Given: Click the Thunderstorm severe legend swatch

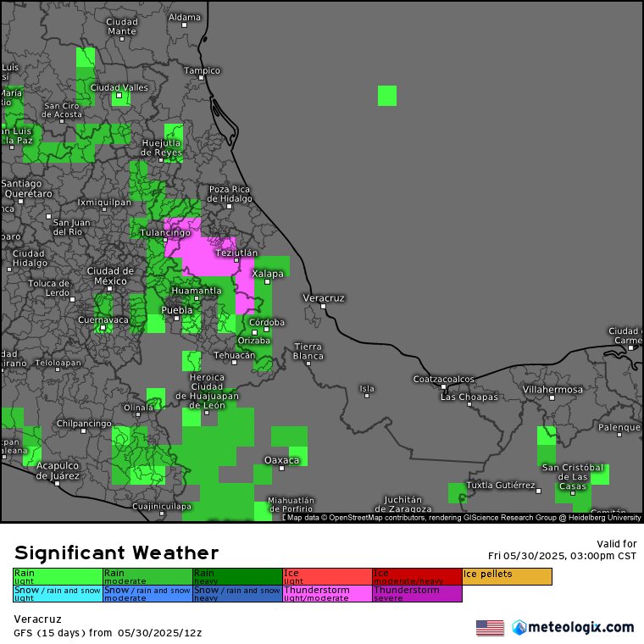Looking at the screenshot, I should coord(418,594).
